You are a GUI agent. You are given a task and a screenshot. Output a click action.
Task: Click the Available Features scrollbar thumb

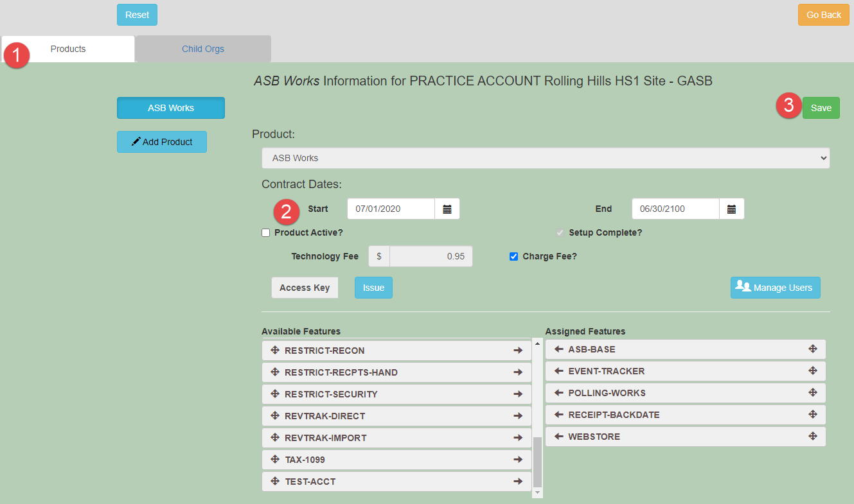click(538, 462)
